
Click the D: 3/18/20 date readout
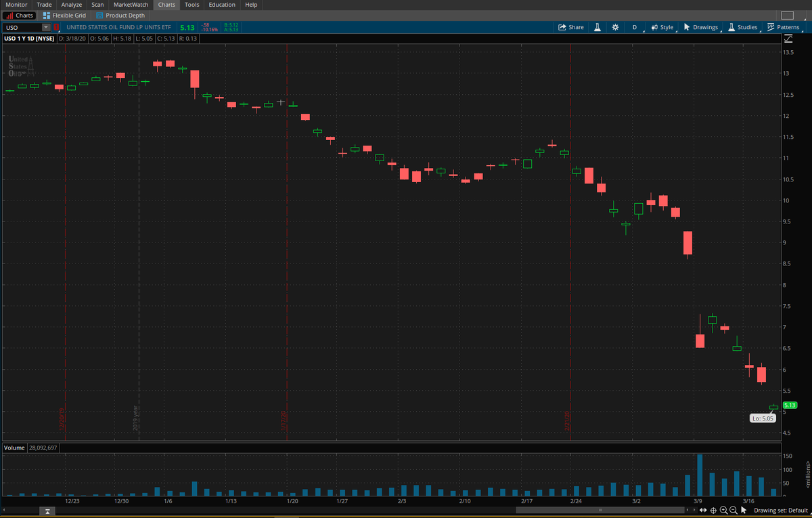point(72,39)
